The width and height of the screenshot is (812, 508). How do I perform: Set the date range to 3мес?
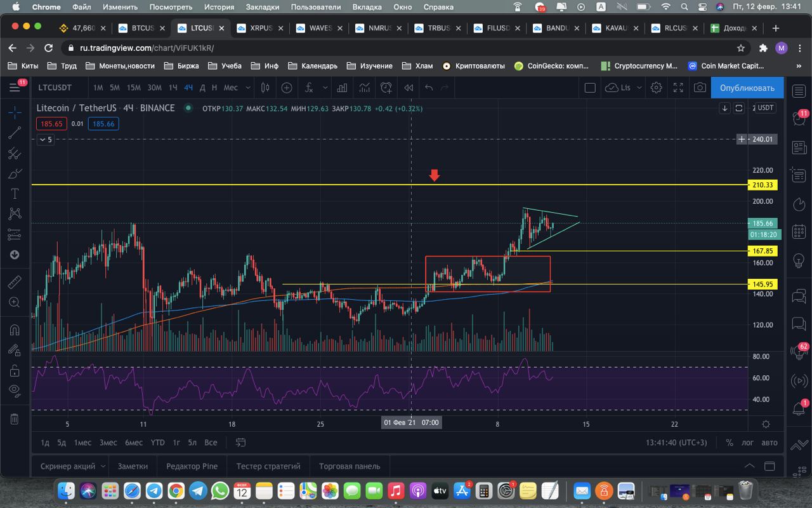108,443
